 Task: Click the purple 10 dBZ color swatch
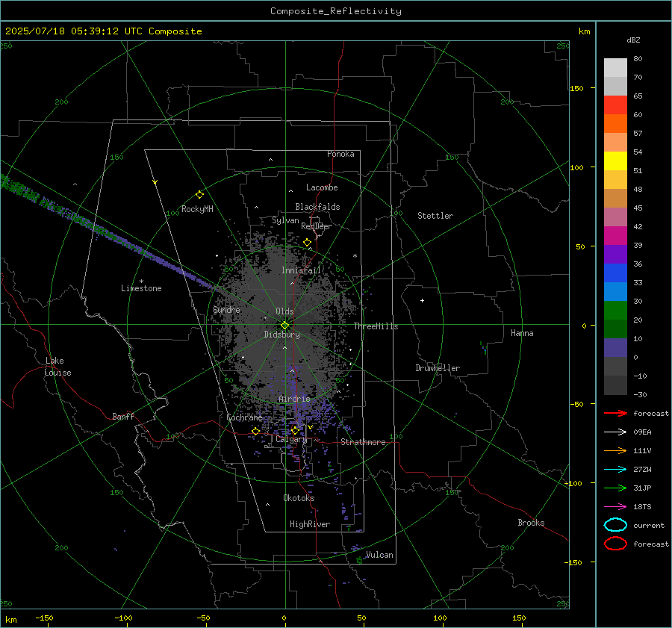(615, 348)
